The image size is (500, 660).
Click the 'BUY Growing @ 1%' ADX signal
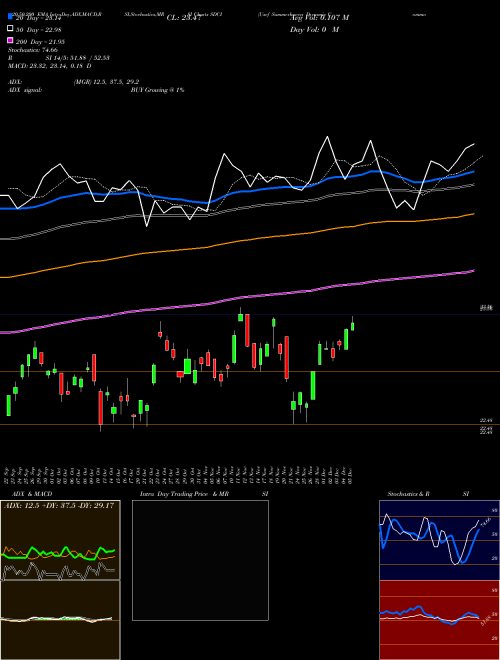[x=157, y=90]
